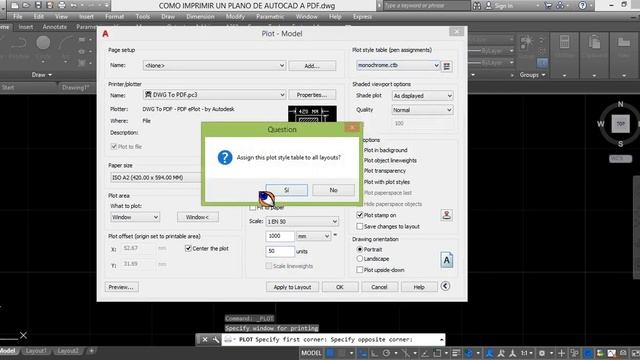640x360 pixels.
Task: Expand the Draw panel flyout
Action: pyautogui.click(x=42, y=75)
